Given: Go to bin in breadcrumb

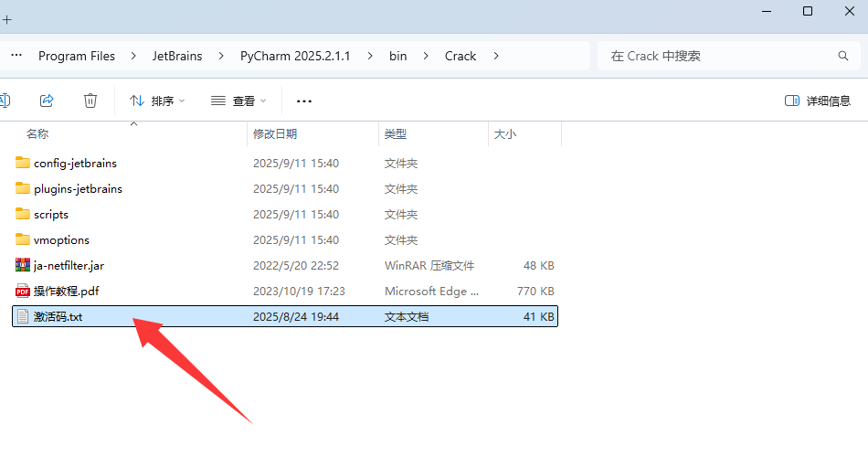Looking at the screenshot, I should [x=398, y=56].
